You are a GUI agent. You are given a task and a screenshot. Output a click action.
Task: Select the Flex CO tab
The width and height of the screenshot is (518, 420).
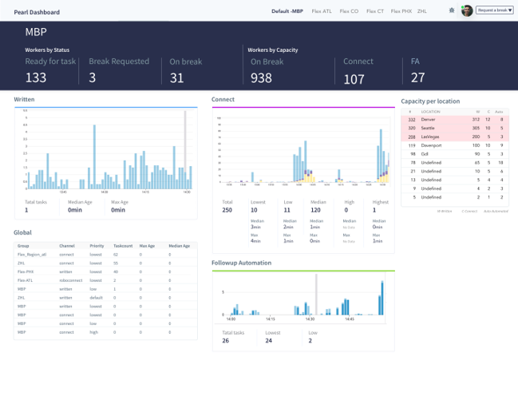[x=349, y=12]
